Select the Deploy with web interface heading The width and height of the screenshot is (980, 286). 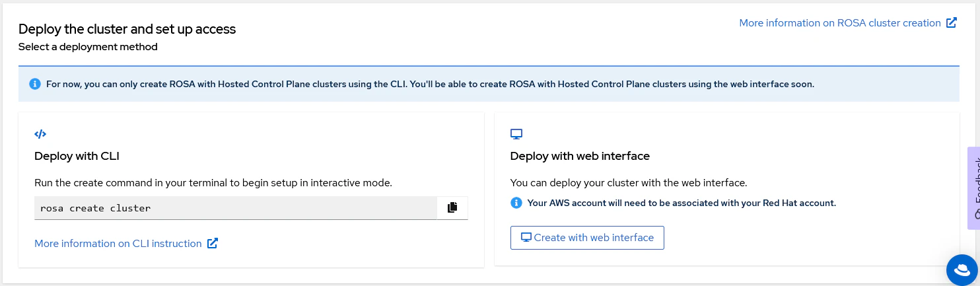(580, 157)
